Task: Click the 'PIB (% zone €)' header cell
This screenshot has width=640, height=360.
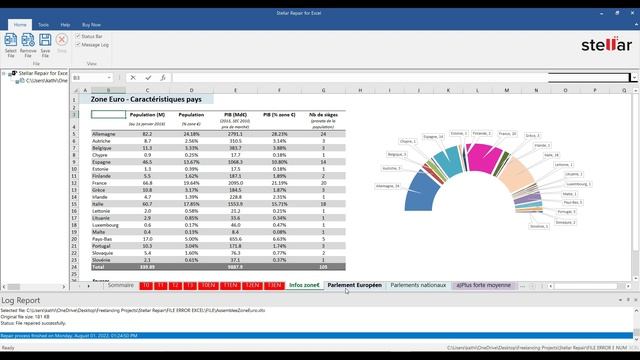Action: point(279,115)
